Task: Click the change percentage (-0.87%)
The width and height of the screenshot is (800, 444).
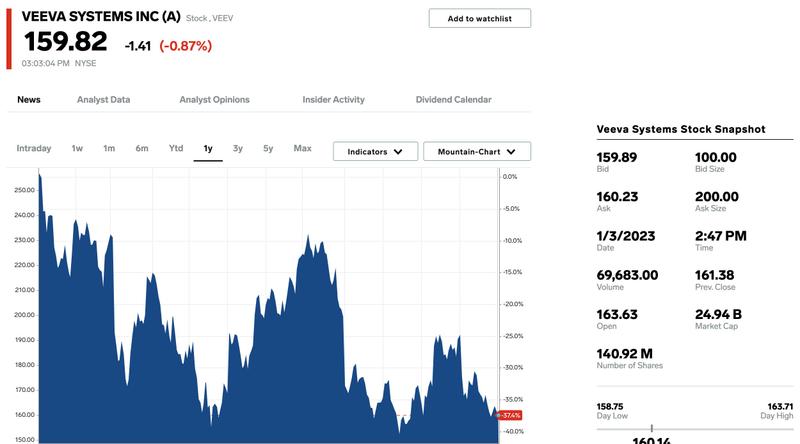Action: click(x=186, y=46)
